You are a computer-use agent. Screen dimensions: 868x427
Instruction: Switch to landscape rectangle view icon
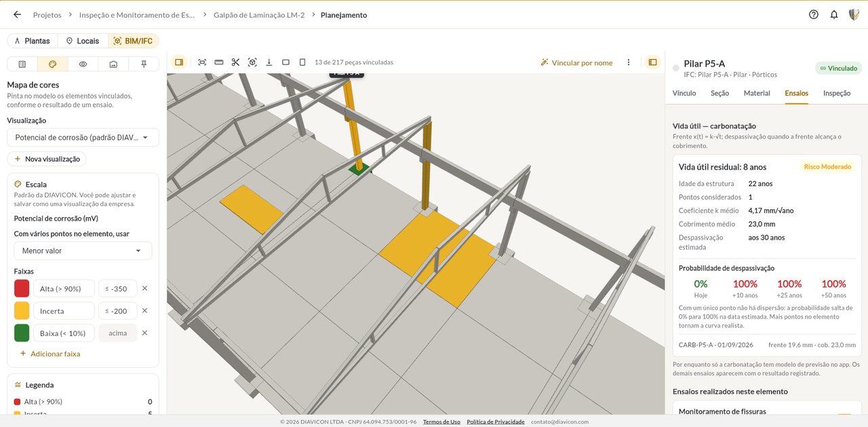coord(285,62)
